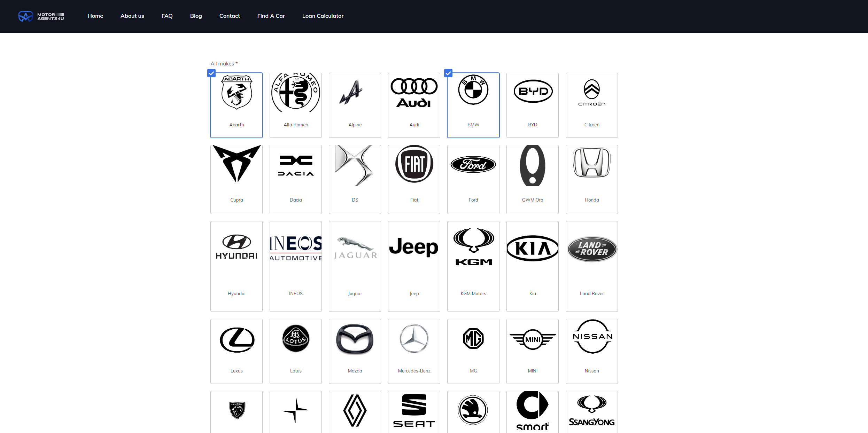
Task: Choose the Ford oval logo
Action: coord(473,165)
